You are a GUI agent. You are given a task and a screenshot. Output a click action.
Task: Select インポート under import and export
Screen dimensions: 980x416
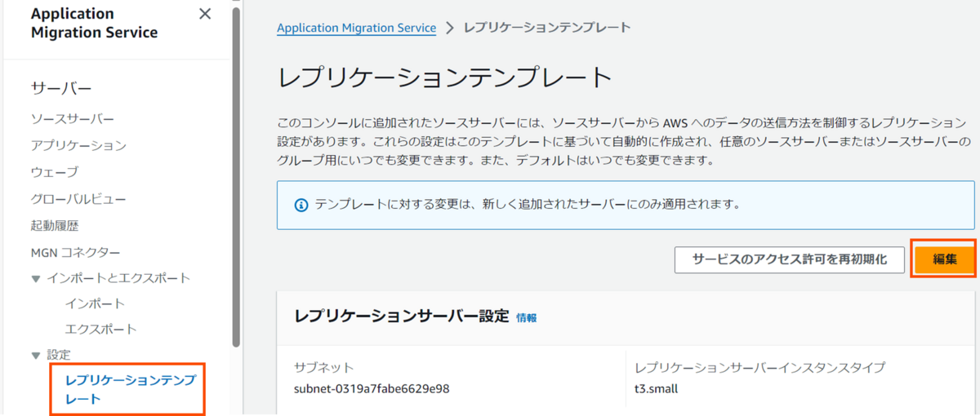click(x=95, y=303)
